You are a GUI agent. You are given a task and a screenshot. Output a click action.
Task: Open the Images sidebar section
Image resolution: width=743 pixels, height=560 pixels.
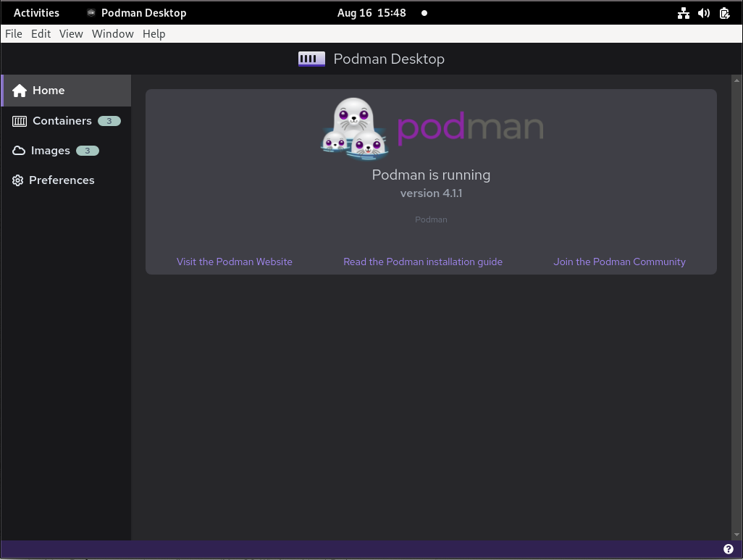tap(67, 151)
